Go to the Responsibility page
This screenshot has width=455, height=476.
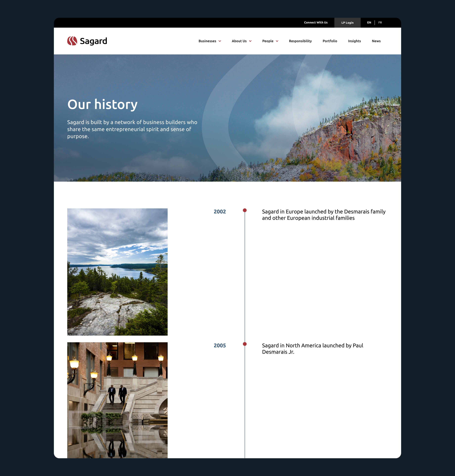pyautogui.click(x=300, y=41)
